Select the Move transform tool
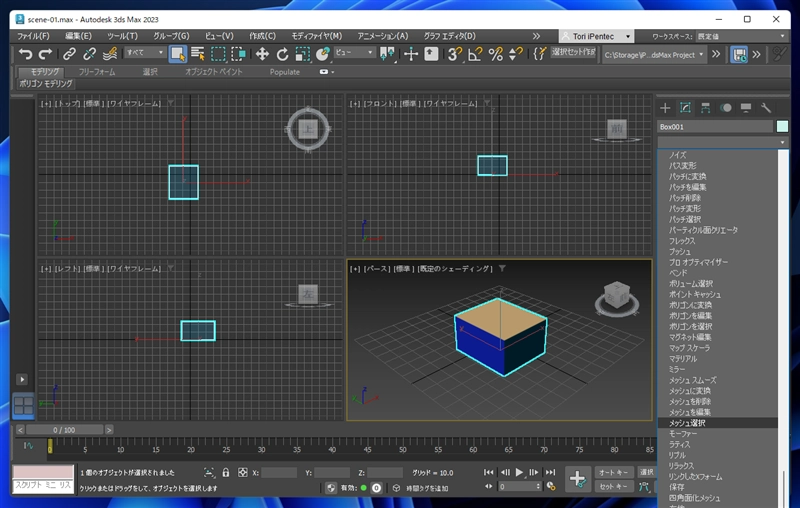This screenshot has width=800, height=508. coord(262,54)
